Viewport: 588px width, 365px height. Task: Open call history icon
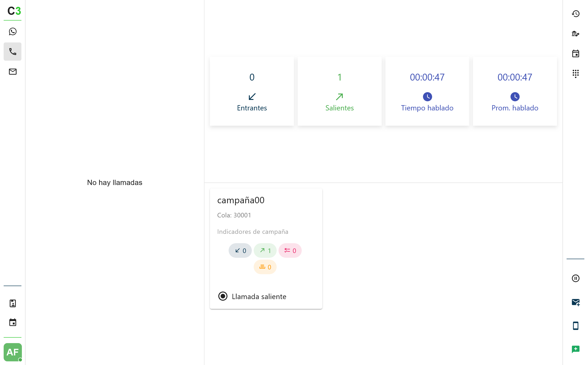[x=575, y=14]
